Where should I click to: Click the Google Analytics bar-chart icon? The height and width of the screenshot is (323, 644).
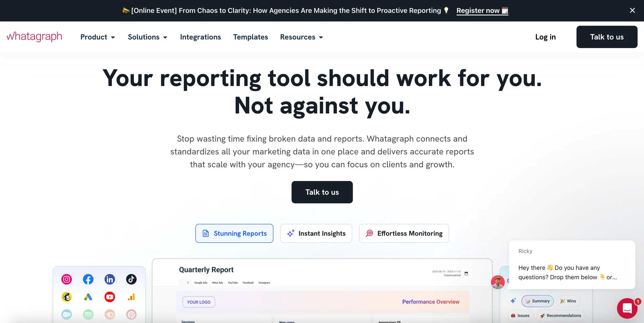(131, 297)
